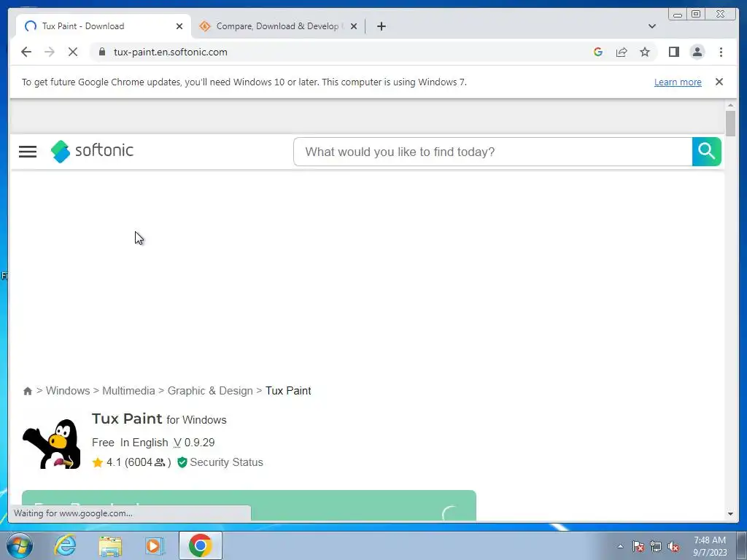The width and height of the screenshot is (747, 560).
Task: Go back with Chrome's back arrow
Action: click(x=26, y=52)
